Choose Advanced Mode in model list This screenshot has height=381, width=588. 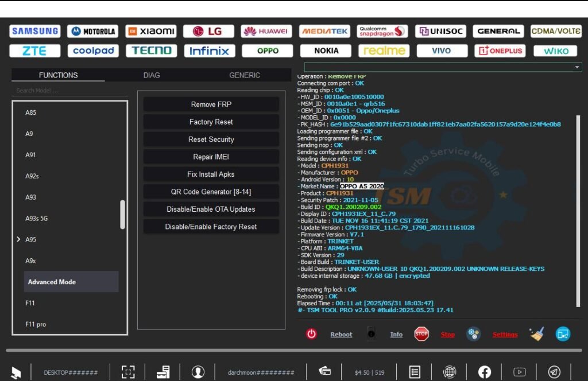(x=71, y=282)
